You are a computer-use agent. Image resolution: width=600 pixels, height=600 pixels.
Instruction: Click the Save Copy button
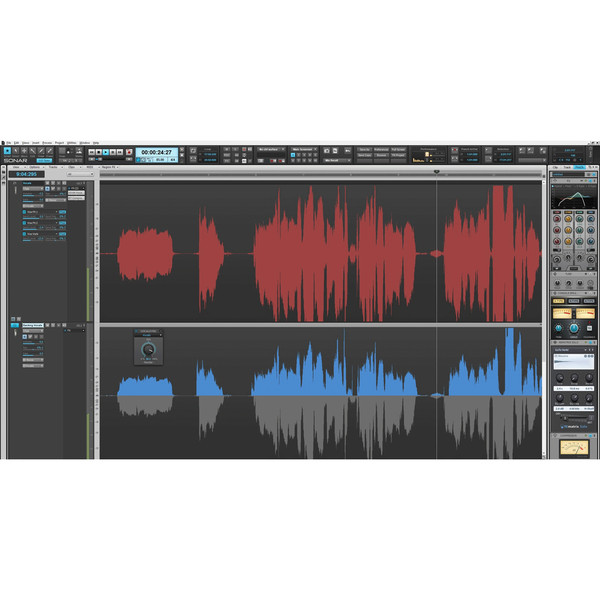[364, 155]
